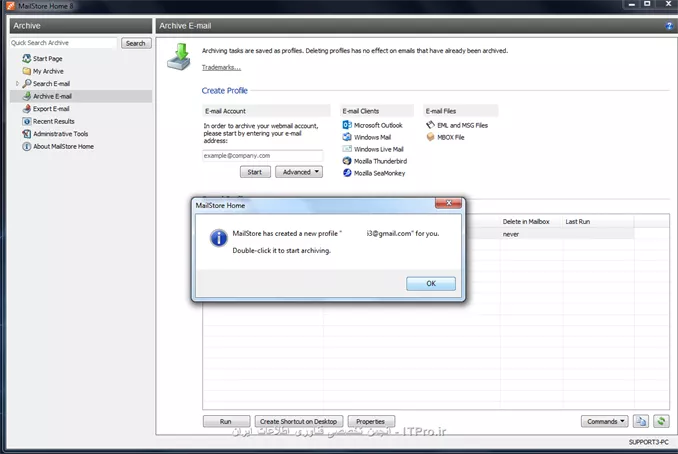Click the green refresh icon
Viewport: 678px width, 454px height.
pos(661,421)
